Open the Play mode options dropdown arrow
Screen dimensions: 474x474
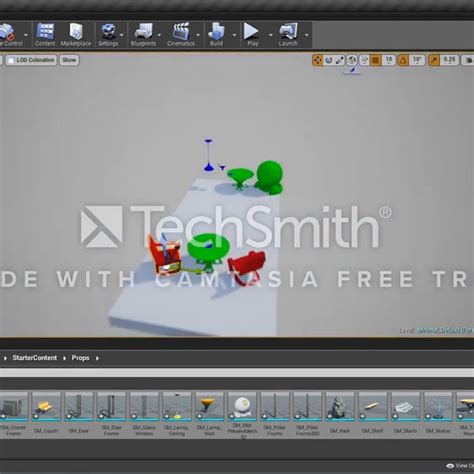(x=271, y=35)
